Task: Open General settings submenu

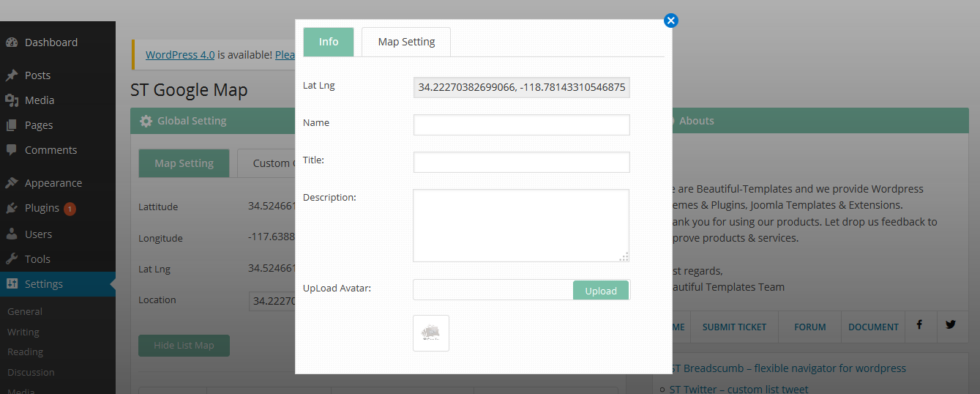Action: (x=25, y=311)
